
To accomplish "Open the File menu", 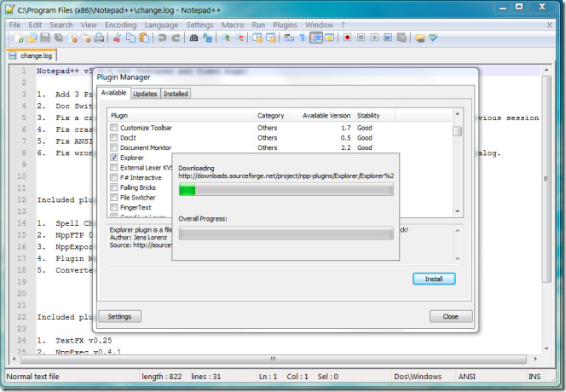I will 14,25.
